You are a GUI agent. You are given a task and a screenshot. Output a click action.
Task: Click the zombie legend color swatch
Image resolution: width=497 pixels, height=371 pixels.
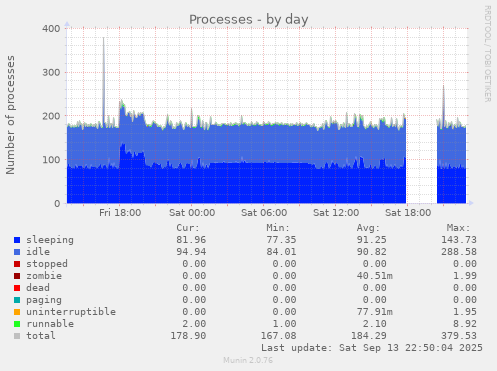17,276
